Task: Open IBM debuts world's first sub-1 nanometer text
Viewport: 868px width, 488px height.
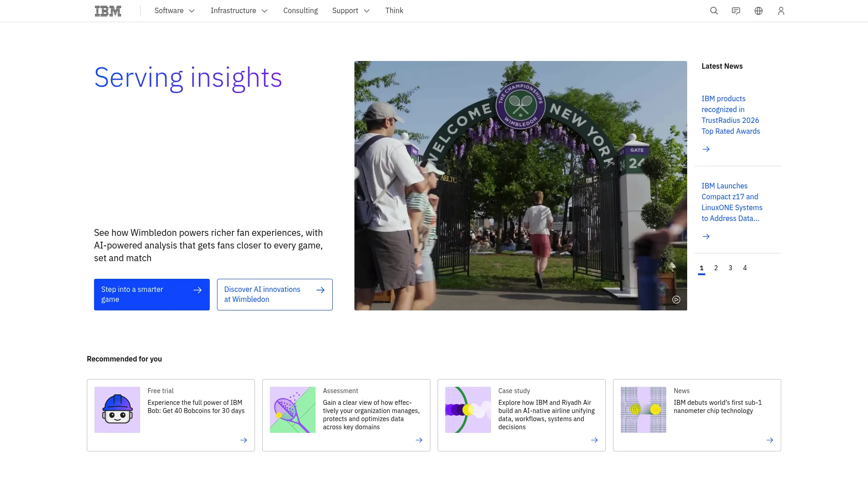Action: click(x=717, y=407)
